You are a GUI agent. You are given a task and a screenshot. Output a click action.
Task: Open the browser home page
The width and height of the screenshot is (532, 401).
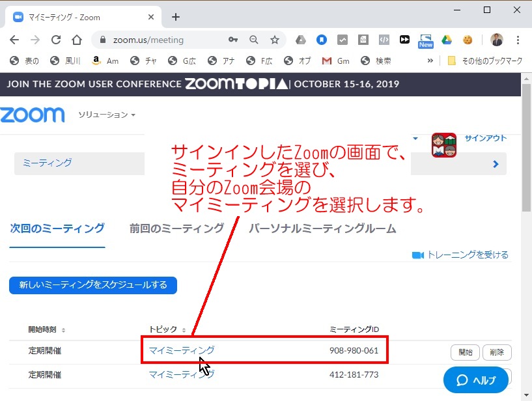click(x=77, y=40)
